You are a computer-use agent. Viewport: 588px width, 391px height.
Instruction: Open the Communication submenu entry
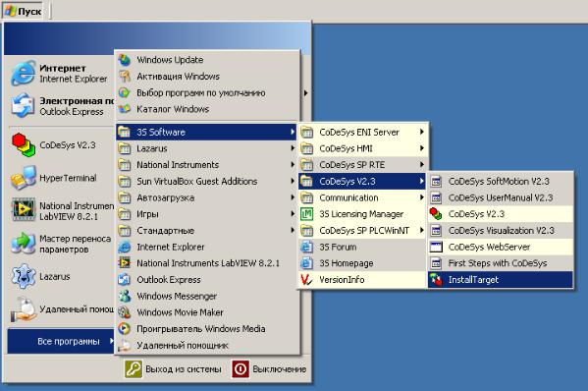[362, 197]
